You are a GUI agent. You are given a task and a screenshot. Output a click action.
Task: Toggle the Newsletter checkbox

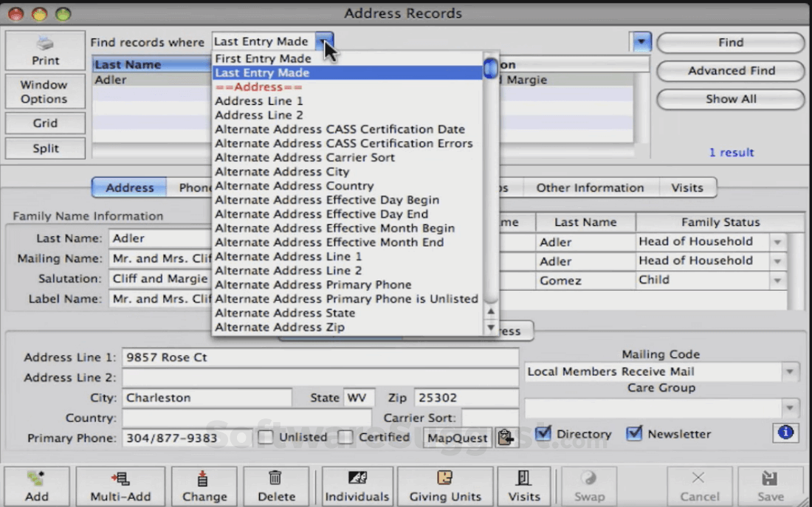pos(634,434)
